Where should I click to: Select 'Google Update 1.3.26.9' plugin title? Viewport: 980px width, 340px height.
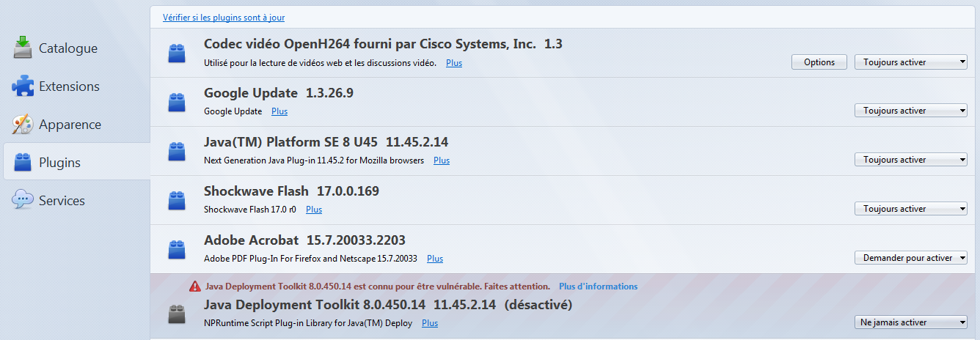click(x=279, y=93)
